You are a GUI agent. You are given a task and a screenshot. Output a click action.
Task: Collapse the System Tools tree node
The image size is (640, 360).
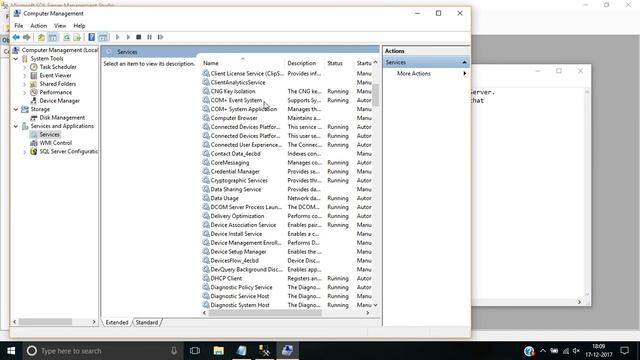point(16,59)
